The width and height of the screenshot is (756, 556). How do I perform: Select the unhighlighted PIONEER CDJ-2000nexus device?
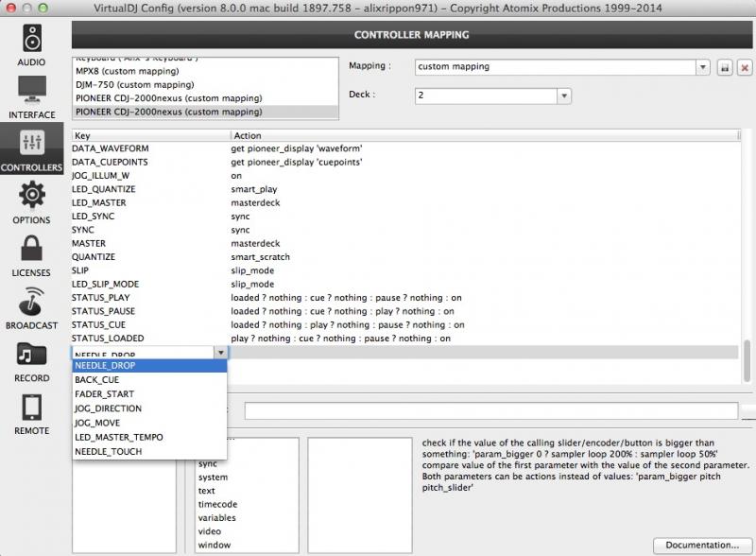point(205,98)
